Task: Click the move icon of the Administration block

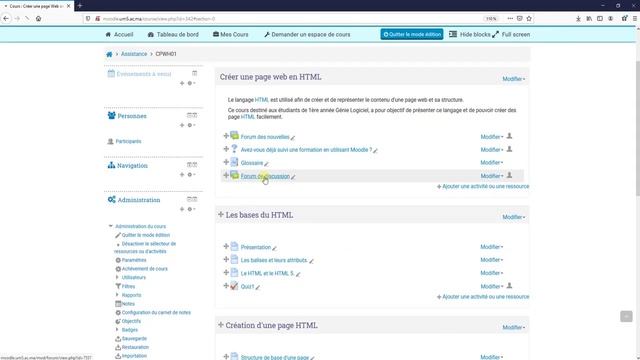Action: pyautogui.click(x=182, y=209)
